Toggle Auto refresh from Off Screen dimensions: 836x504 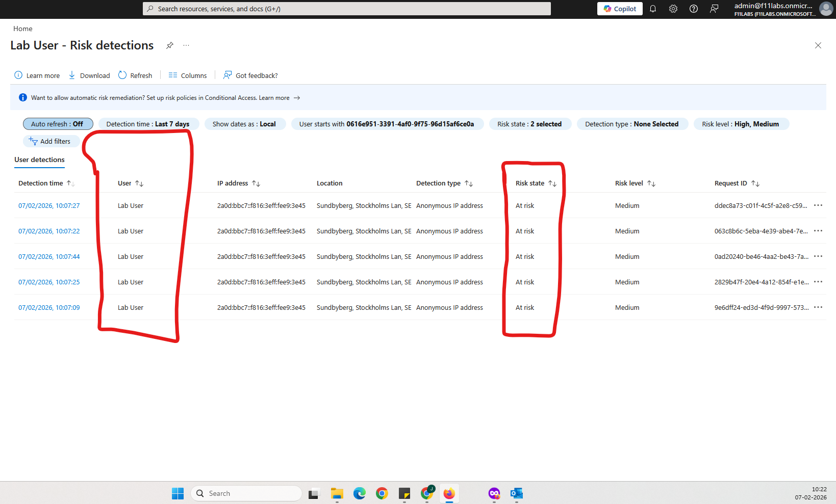click(x=58, y=124)
